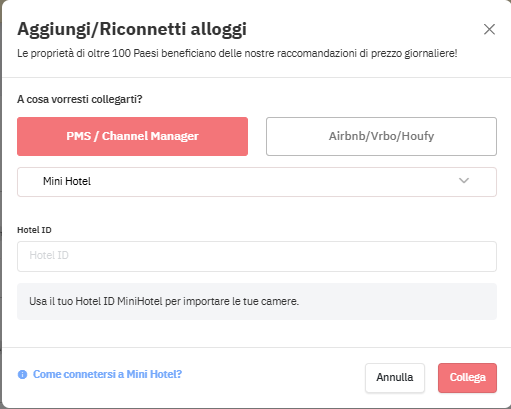Screen dimensions: 511x409
Task: Open Come connetersi a Mini Hotel? link
Action: coord(107,374)
